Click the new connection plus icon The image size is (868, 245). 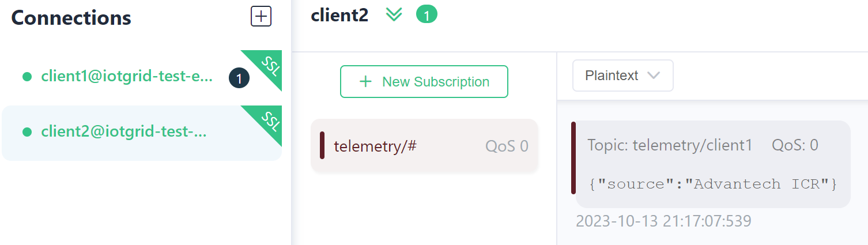(x=261, y=17)
